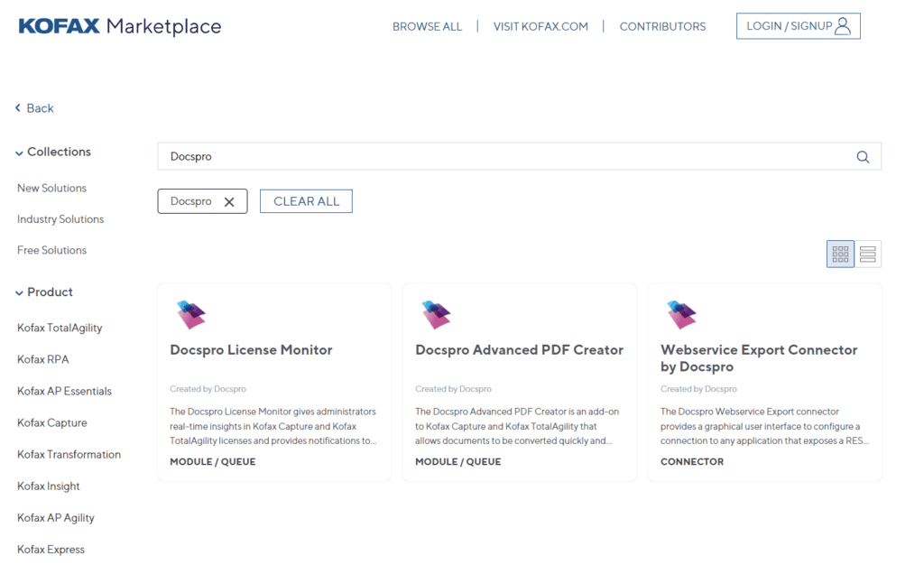Switch to list view layout
924x565 pixels.
[868, 254]
